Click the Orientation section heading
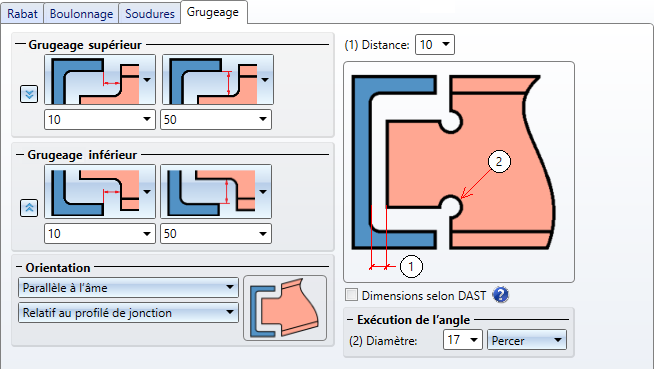 click(58, 268)
